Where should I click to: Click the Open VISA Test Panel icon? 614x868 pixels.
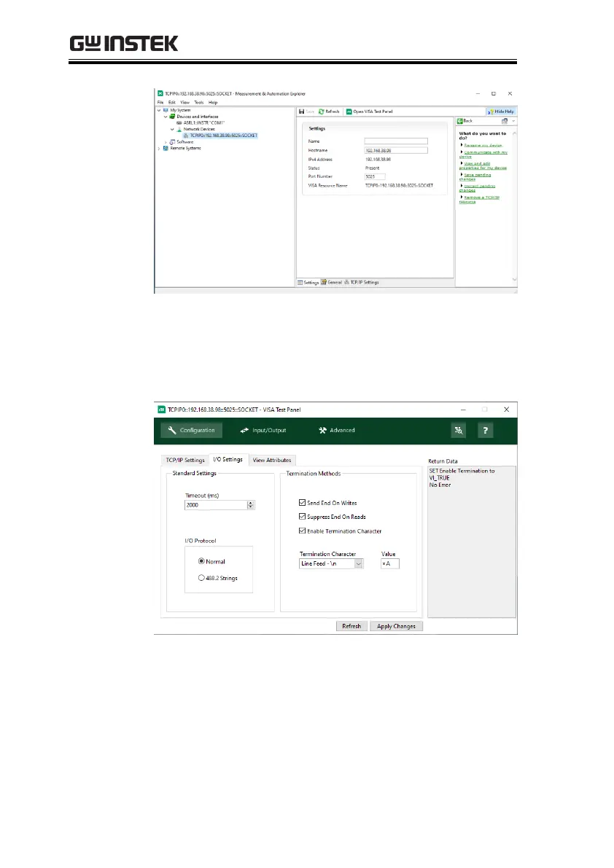click(349, 112)
